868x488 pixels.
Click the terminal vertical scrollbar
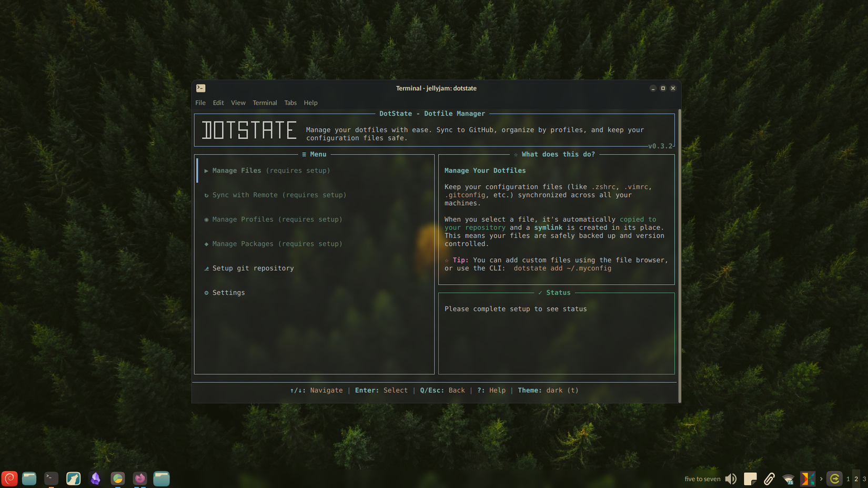pyautogui.click(x=680, y=256)
